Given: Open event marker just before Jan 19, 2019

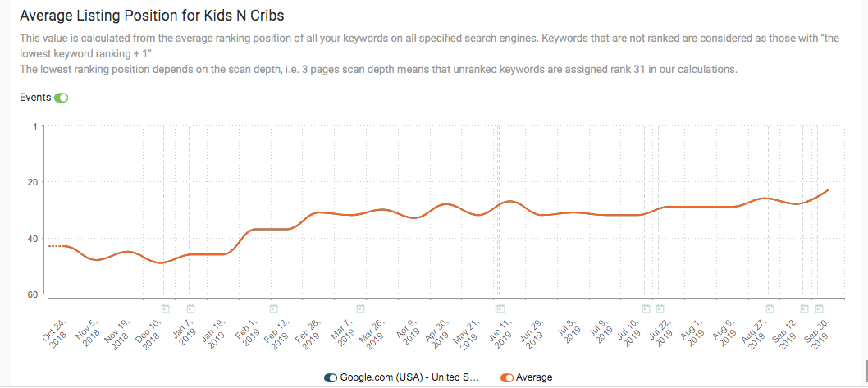Looking at the screenshot, I should 190,308.
